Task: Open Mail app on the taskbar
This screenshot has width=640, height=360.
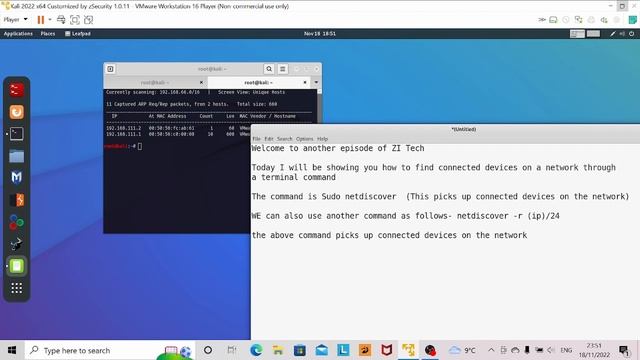Action: (x=322, y=350)
